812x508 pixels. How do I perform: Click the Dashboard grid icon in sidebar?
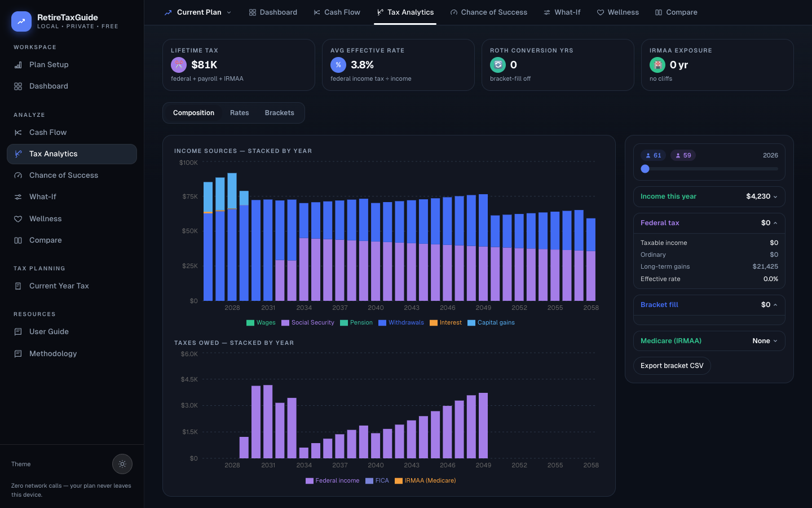18,86
